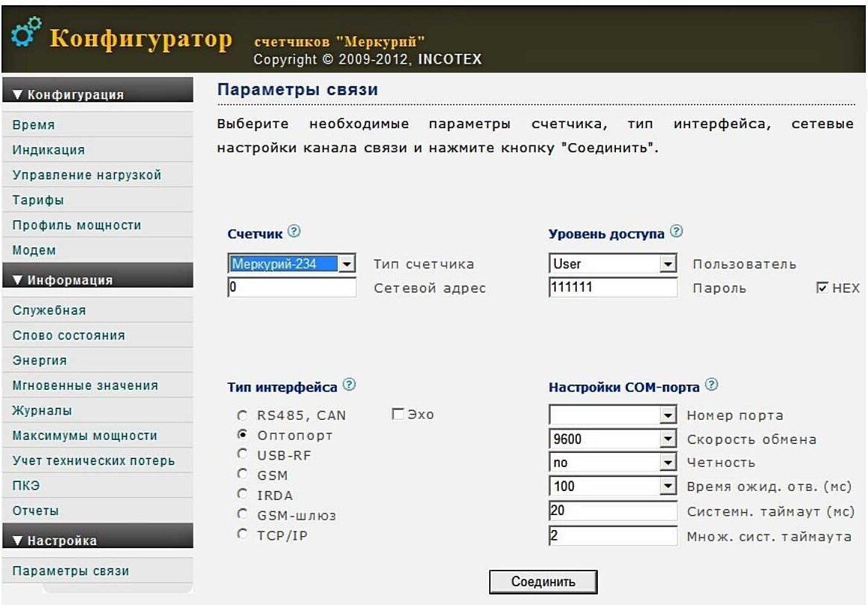Viewport: 868px width, 605px height.
Task: Open Тарифы in the sidebar
Action: [98, 199]
